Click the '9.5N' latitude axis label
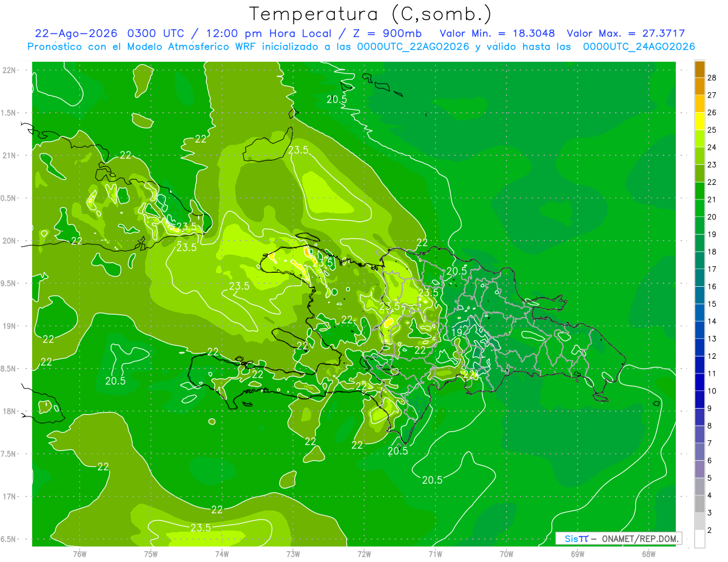The image size is (728, 562). [9, 284]
